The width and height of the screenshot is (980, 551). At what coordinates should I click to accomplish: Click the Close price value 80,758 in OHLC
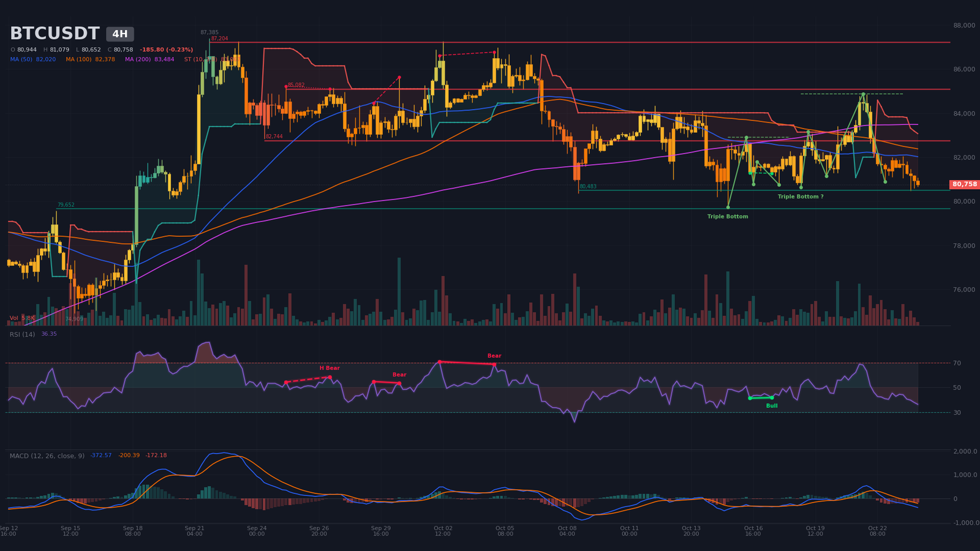point(123,50)
